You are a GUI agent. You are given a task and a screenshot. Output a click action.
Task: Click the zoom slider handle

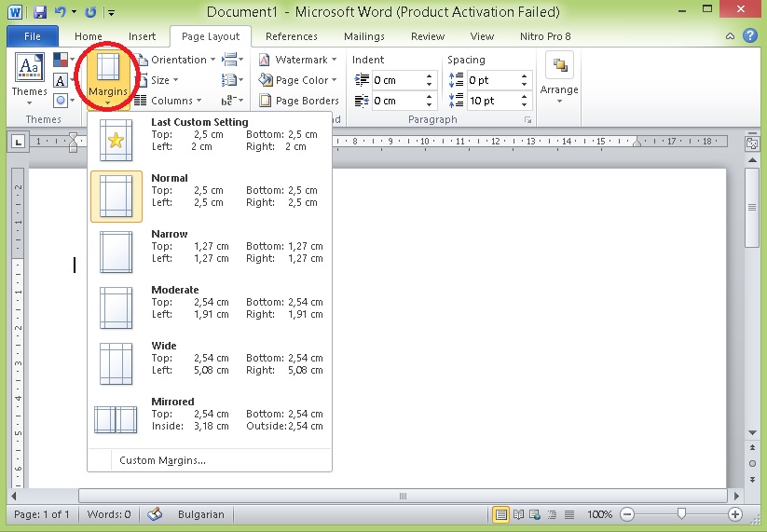(x=682, y=514)
